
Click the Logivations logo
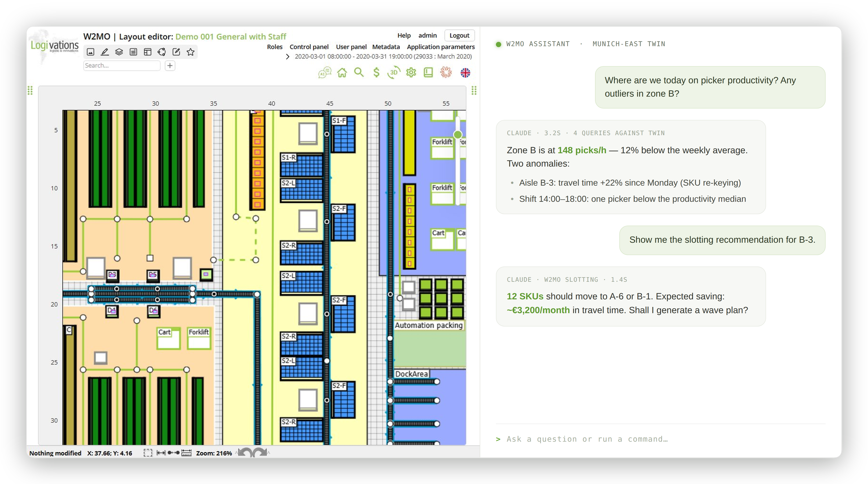[x=54, y=46]
